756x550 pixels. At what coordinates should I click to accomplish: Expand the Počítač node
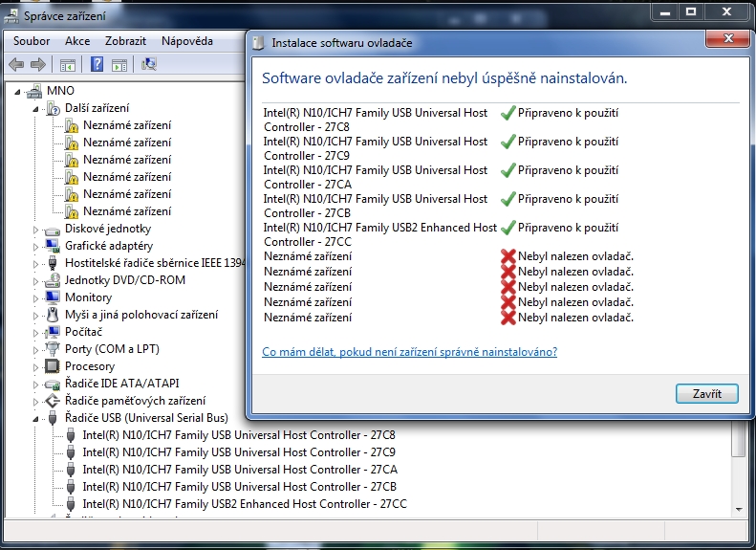coord(35,333)
